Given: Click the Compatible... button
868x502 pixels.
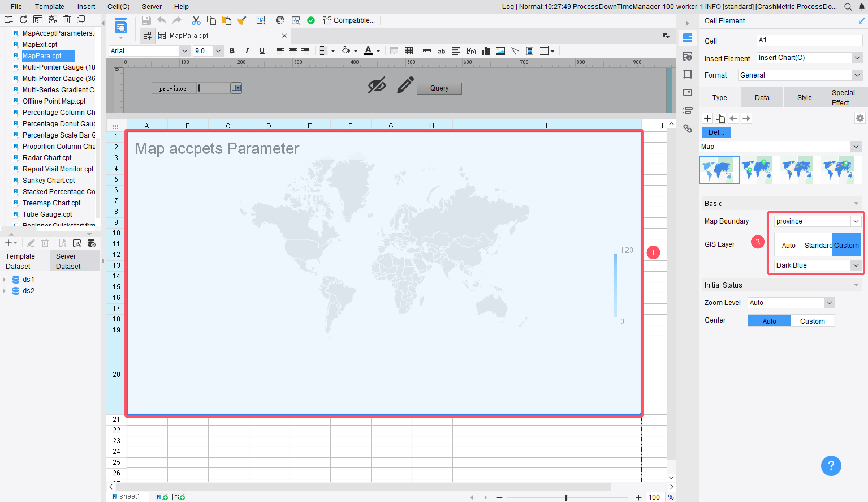Looking at the screenshot, I should pos(349,20).
